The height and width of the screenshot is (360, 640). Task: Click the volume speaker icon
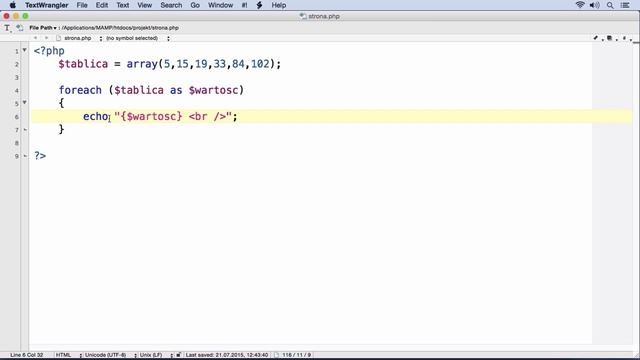coord(595,5)
